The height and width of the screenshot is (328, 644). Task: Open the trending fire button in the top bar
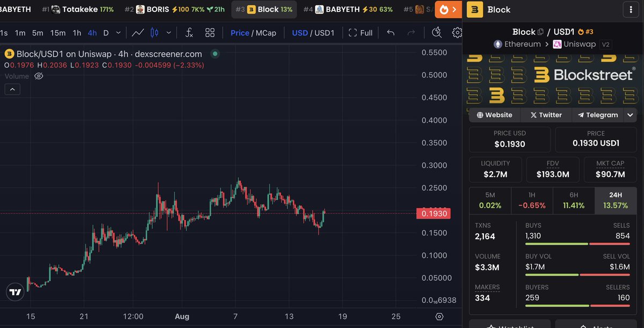(448, 10)
